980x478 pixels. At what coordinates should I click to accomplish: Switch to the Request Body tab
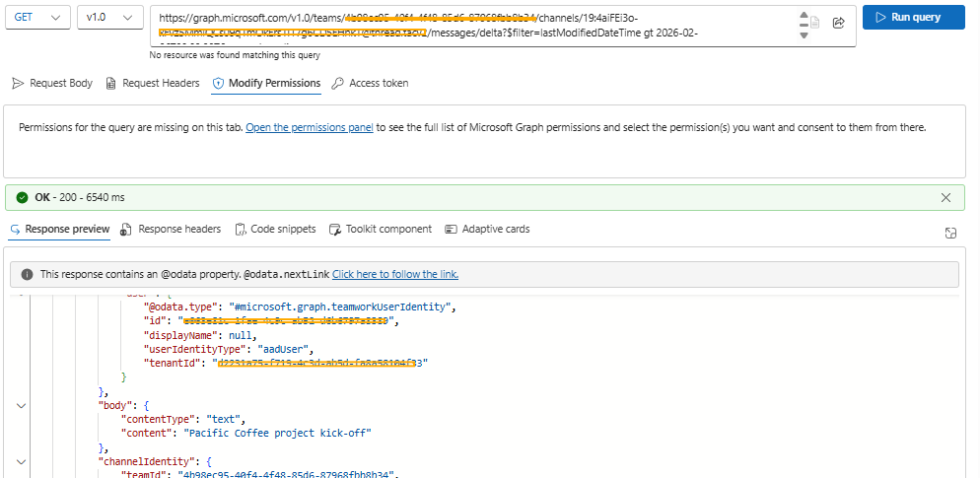pyautogui.click(x=52, y=83)
